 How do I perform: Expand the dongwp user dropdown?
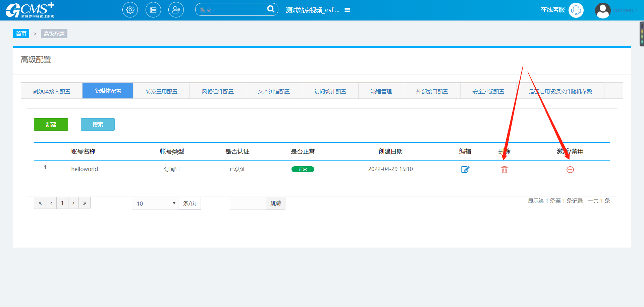click(x=625, y=10)
